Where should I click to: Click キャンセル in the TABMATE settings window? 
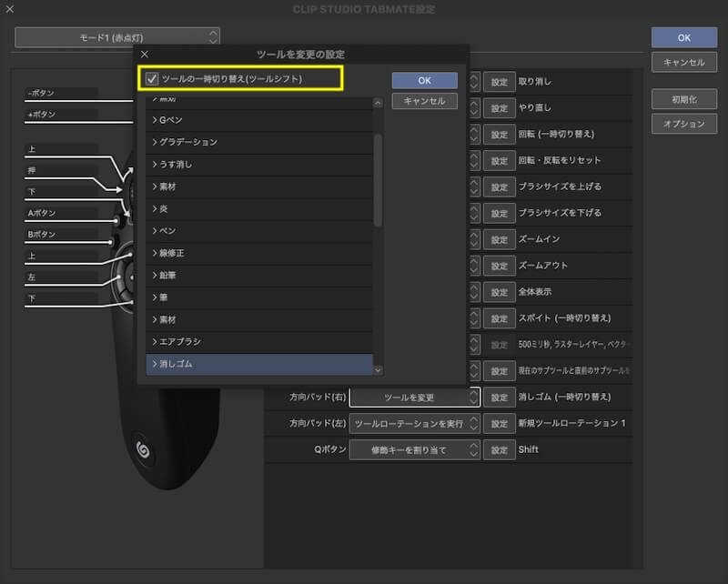(684, 62)
